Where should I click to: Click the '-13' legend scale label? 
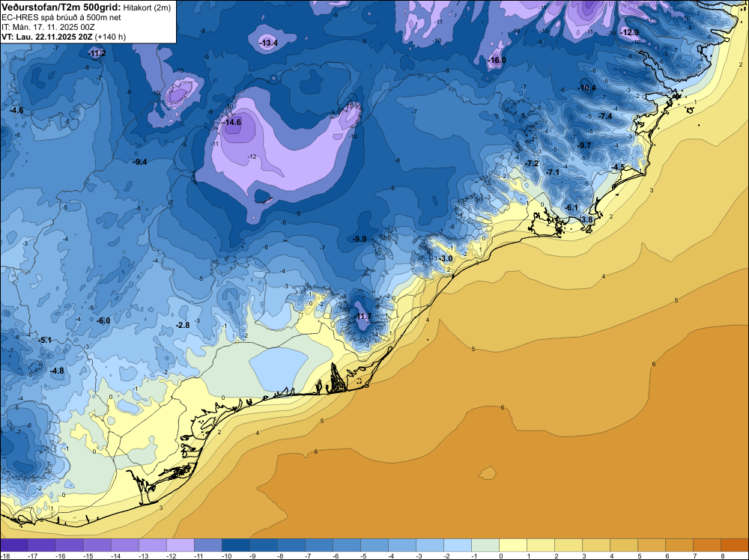pyautogui.click(x=143, y=556)
